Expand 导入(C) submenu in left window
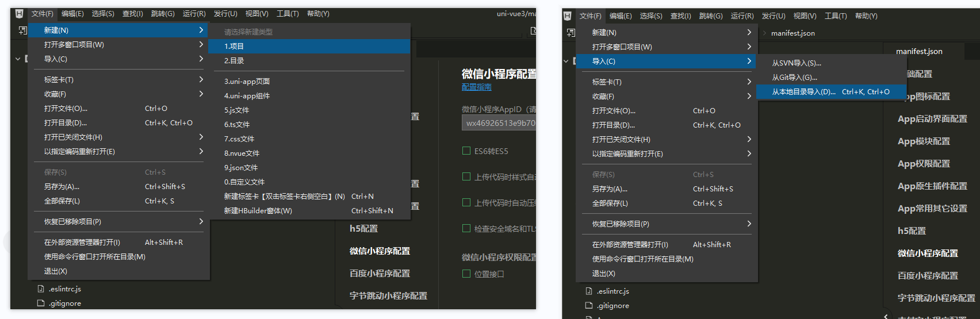 (x=201, y=59)
